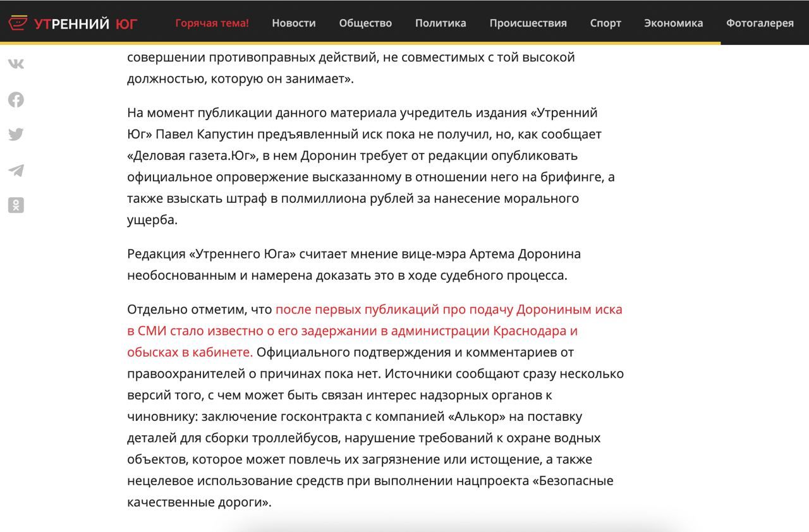This screenshot has width=809, height=532.
Task: Click the yellow reading progress bar
Action: [x=360, y=43]
